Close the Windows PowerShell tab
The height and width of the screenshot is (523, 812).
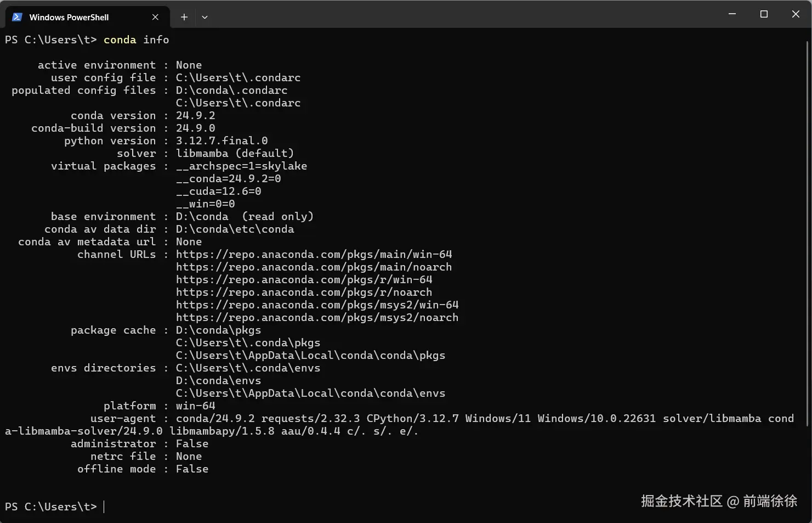click(x=155, y=17)
